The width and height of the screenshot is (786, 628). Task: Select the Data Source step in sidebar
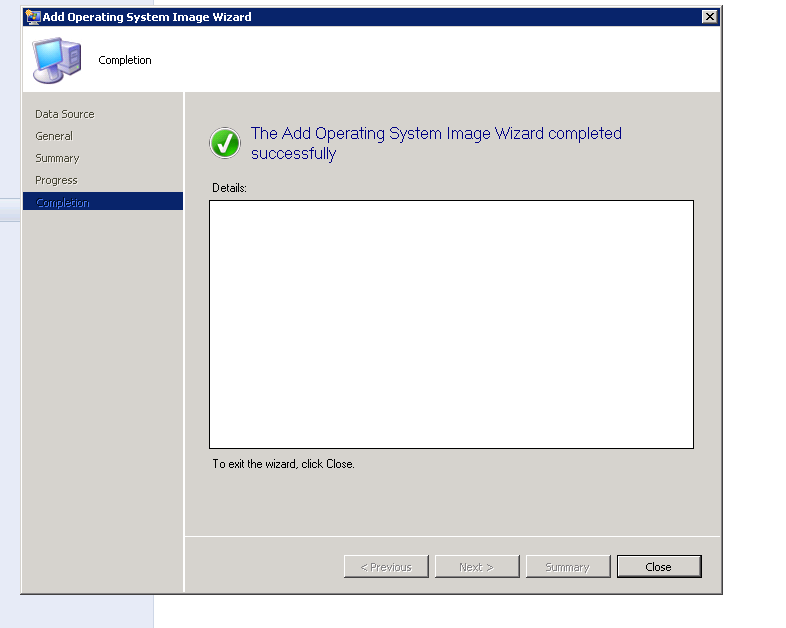65,114
